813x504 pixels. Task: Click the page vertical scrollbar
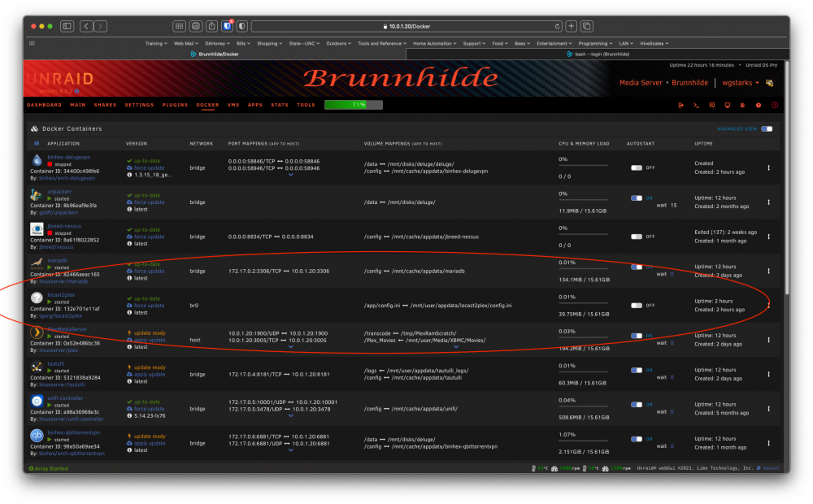tap(786, 179)
